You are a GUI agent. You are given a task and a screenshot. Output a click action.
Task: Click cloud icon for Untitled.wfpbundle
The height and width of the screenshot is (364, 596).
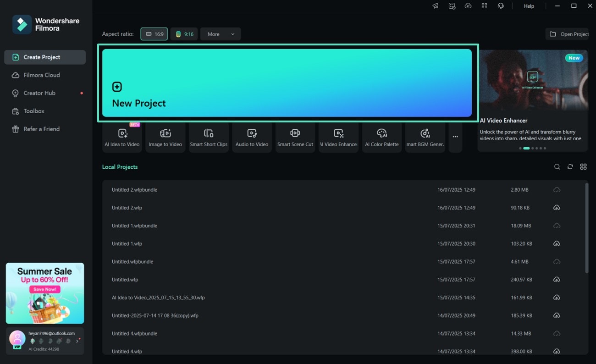pos(557,262)
